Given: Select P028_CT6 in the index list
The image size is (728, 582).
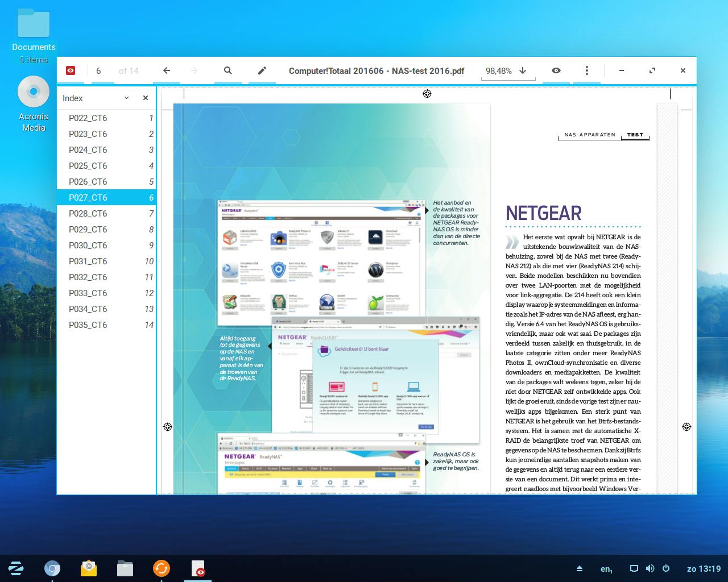Looking at the screenshot, I should click(x=88, y=214).
